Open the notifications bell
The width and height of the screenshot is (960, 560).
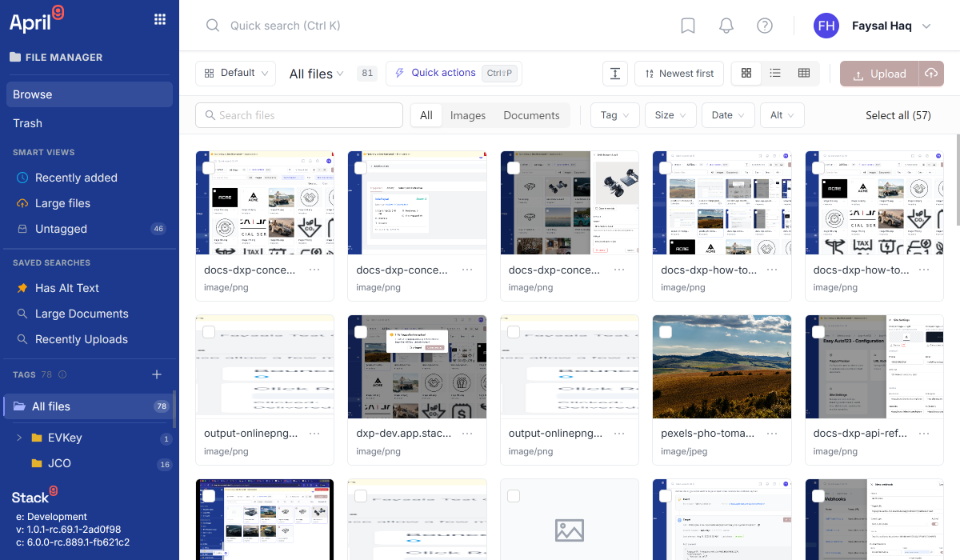726,26
